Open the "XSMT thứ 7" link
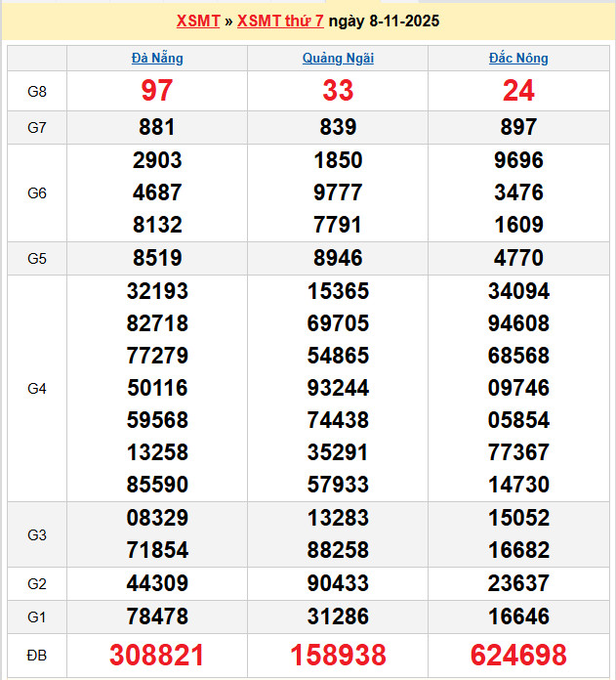 280,21
